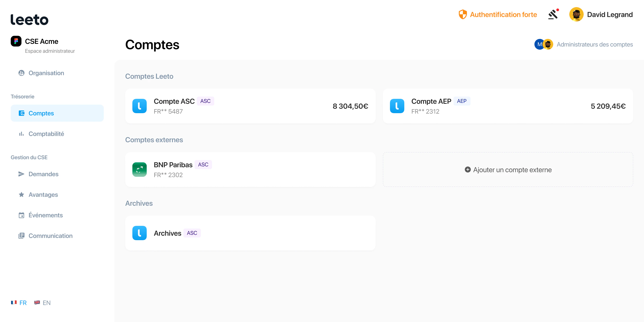Open the Archives ASC account card

click(250, 233)
